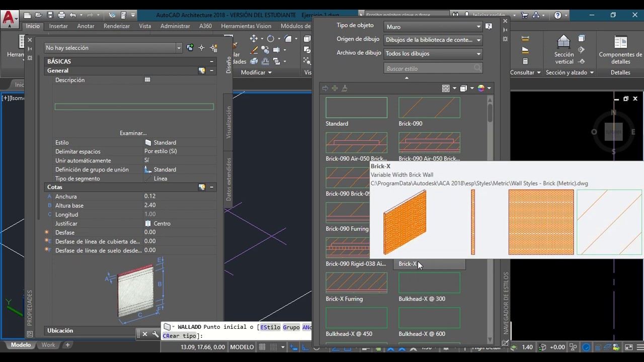This screenshot has width=644, height=362.
Task: Collapse the Cotas section
Action: 212,187
